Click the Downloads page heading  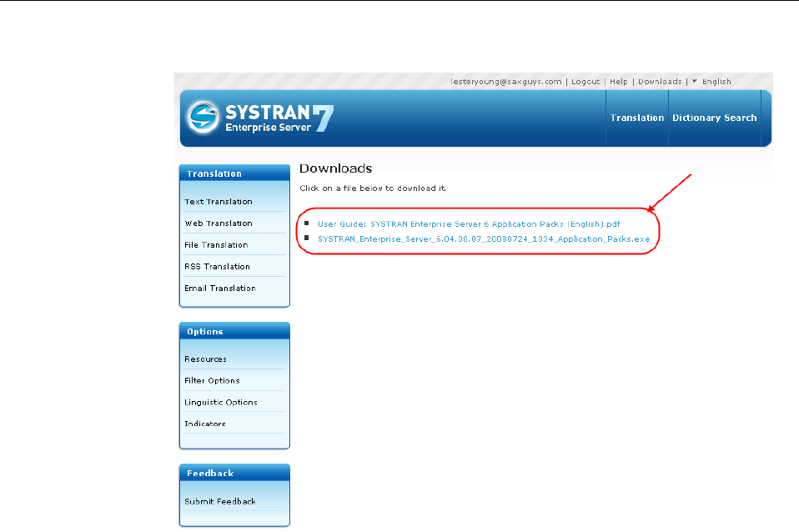[336, 168]
